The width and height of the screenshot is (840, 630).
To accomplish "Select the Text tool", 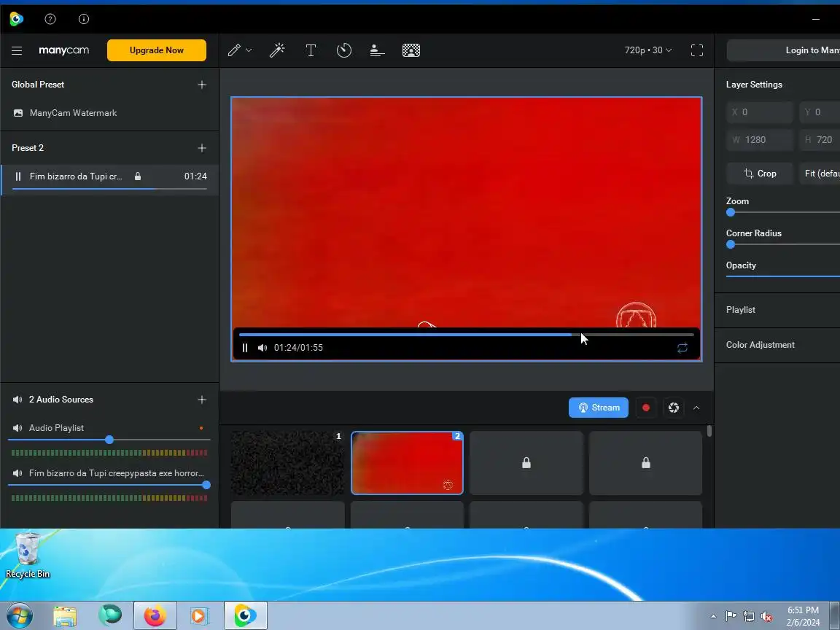I will coord(311,50).
